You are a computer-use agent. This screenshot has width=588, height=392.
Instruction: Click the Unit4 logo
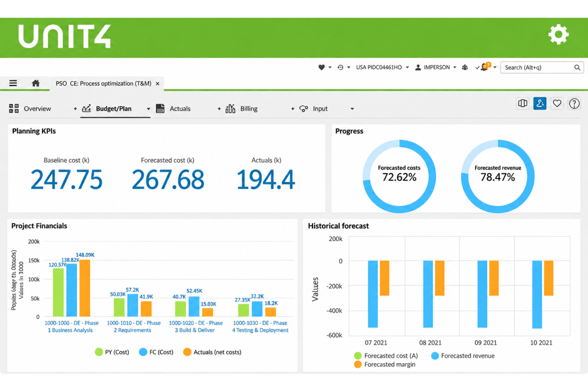pyautogui.click(x=65, y=37)
